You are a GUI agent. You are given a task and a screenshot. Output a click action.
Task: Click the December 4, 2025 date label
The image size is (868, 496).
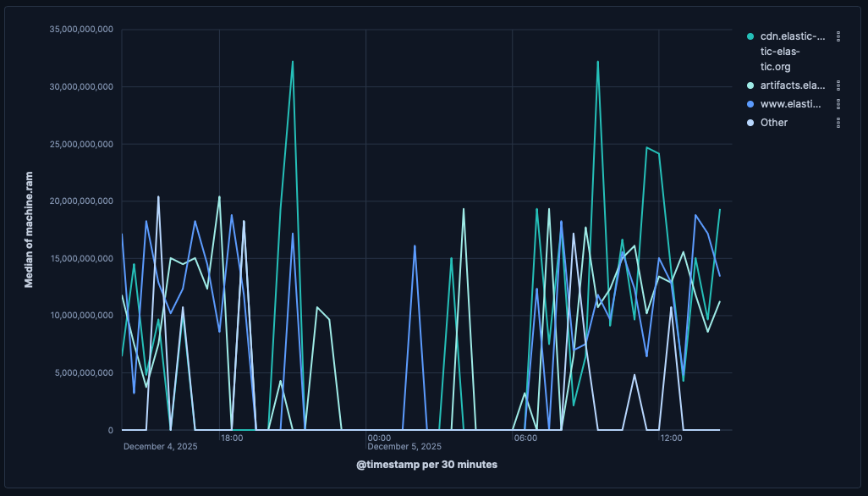tap(160, 447)
